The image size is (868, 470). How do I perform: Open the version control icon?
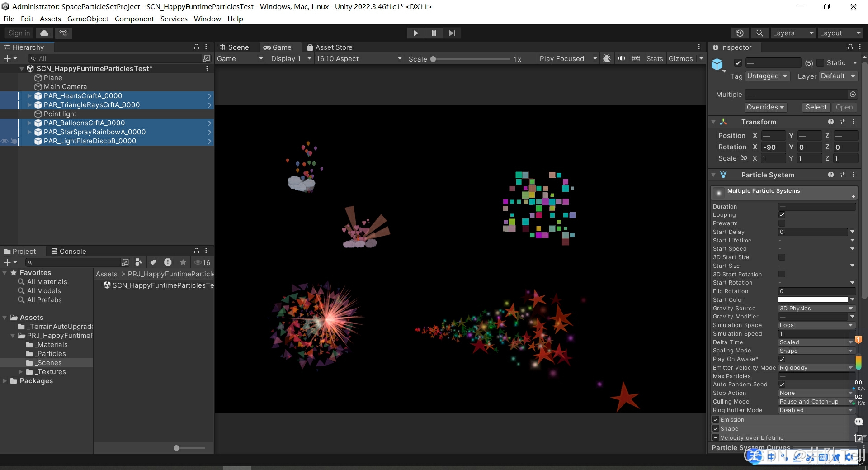pyautogui.click(x=63, y=33)
